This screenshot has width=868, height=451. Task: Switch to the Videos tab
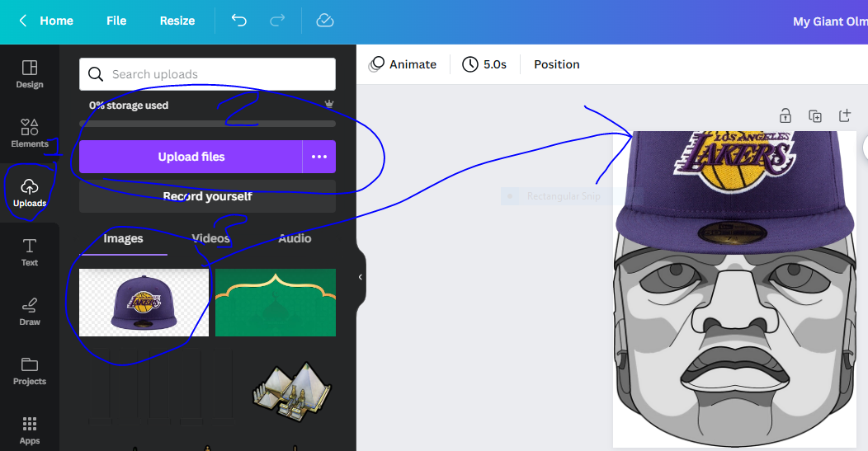point(211,238)
